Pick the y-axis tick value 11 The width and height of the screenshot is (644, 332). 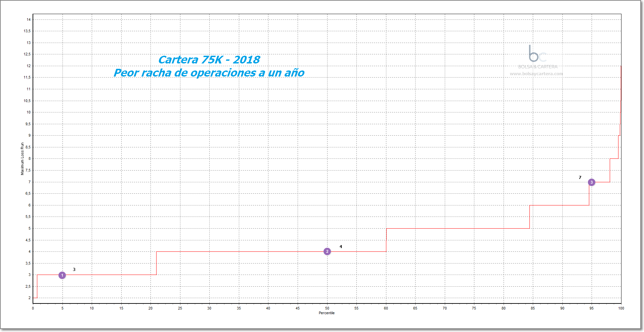29,89
